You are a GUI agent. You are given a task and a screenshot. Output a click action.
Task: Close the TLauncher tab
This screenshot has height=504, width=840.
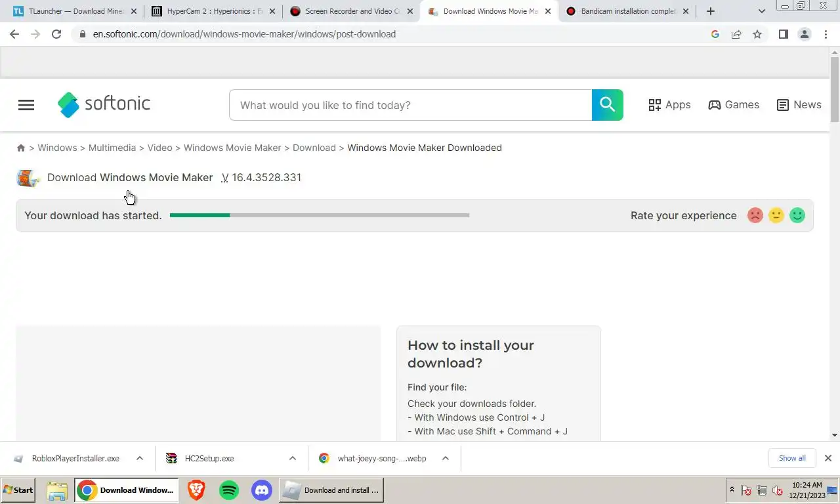(134, 11)
